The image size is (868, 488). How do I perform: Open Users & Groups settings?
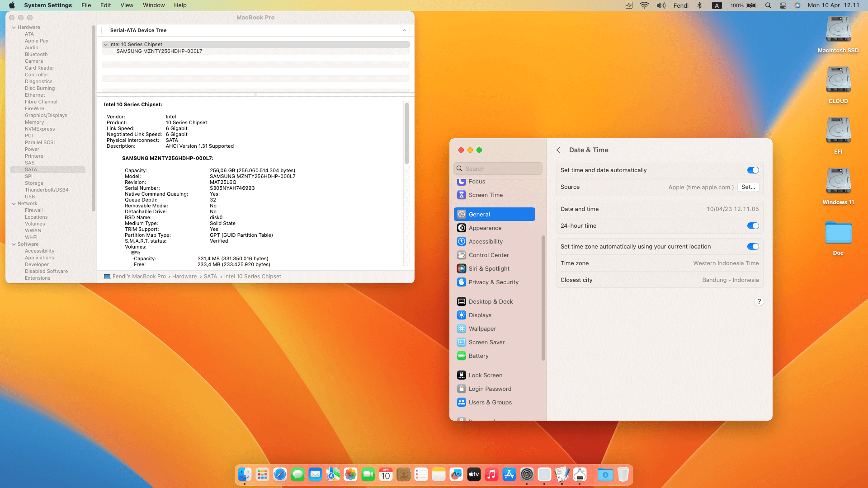pyautogui.click(x=495, y=402)
